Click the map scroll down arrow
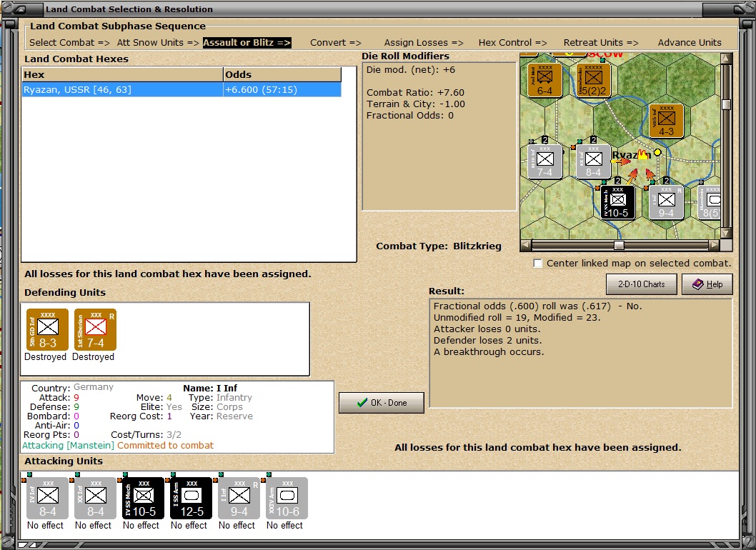 (x=726, y=234)
